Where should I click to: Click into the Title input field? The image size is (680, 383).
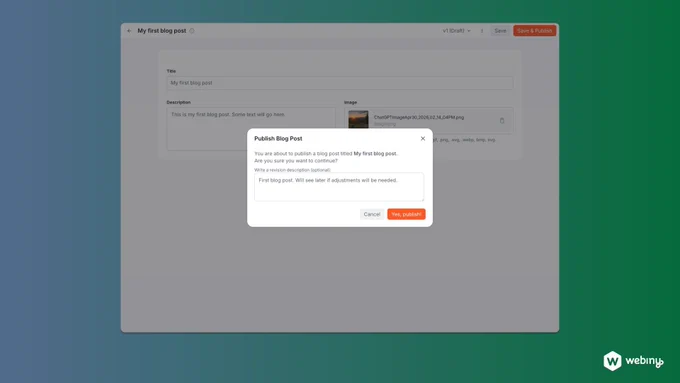click(x=340, y=83)
